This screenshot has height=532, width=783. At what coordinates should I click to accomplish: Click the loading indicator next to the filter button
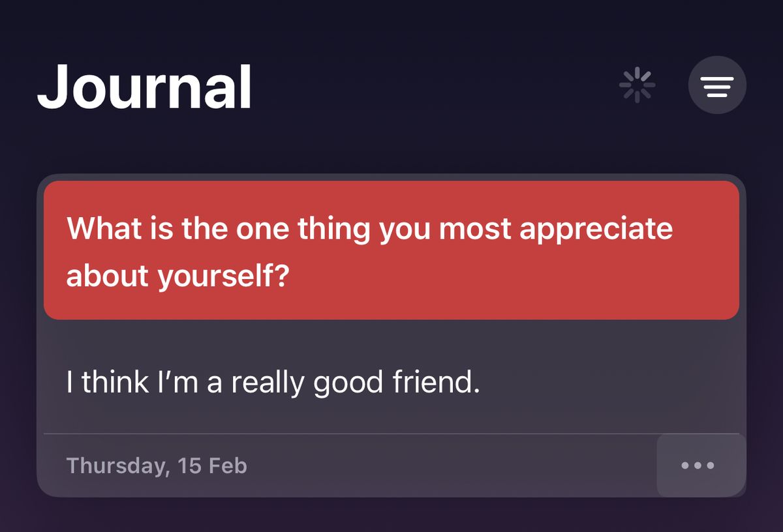point(636,83)
